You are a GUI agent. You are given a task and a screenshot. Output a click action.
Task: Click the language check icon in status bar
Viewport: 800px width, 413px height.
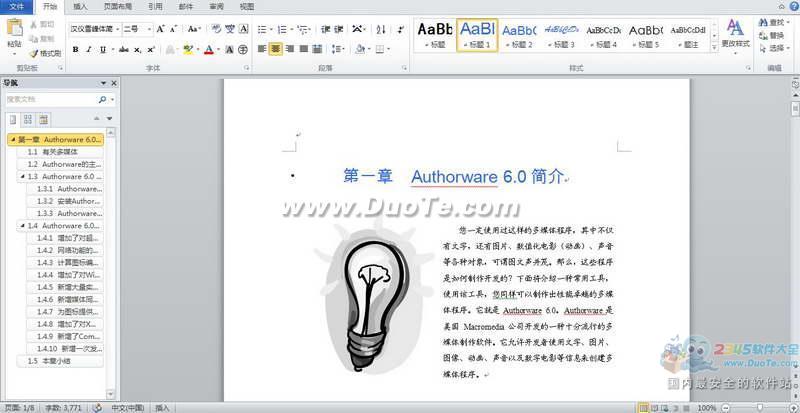point(98,408)
